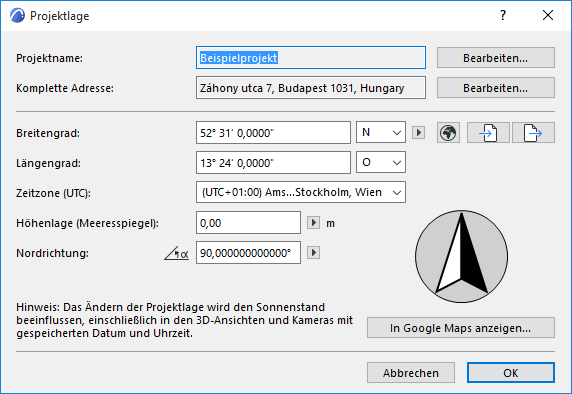Expand the Zeitzone (UTC) dropdown

pyautogui.click(x=301, y=192)
